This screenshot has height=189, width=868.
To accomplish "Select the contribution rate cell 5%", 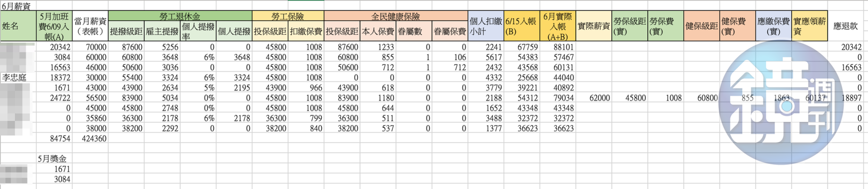I will tap(198, 88).
